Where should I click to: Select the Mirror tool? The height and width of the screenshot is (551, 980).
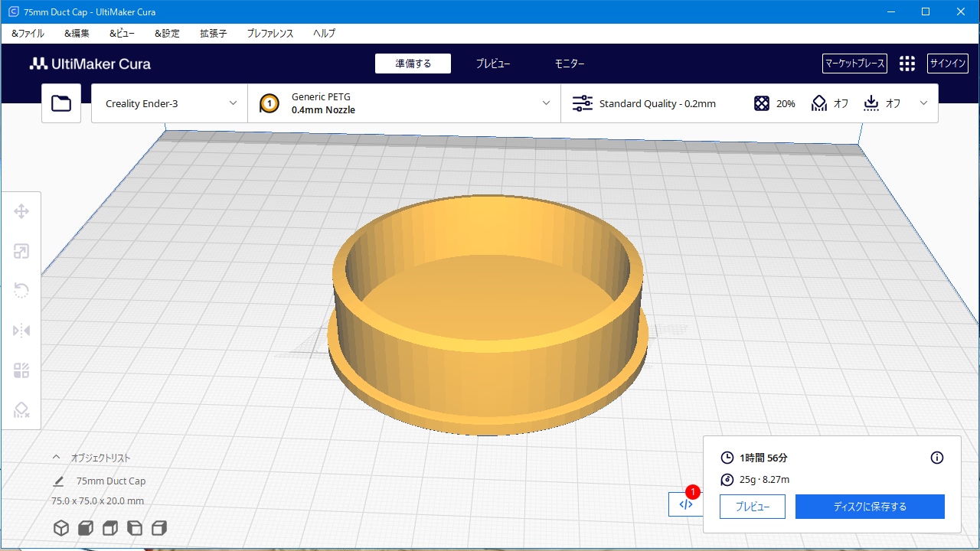(21, 331)
